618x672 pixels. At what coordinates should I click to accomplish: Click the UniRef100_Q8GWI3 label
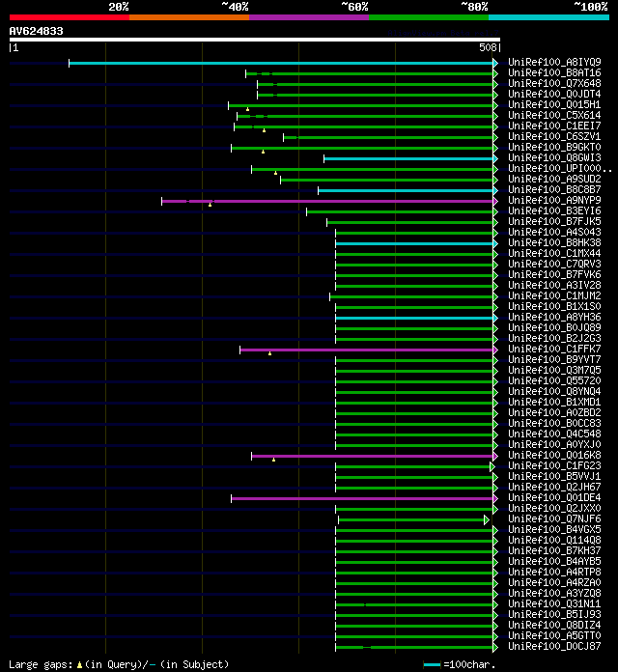pos(554,157)
